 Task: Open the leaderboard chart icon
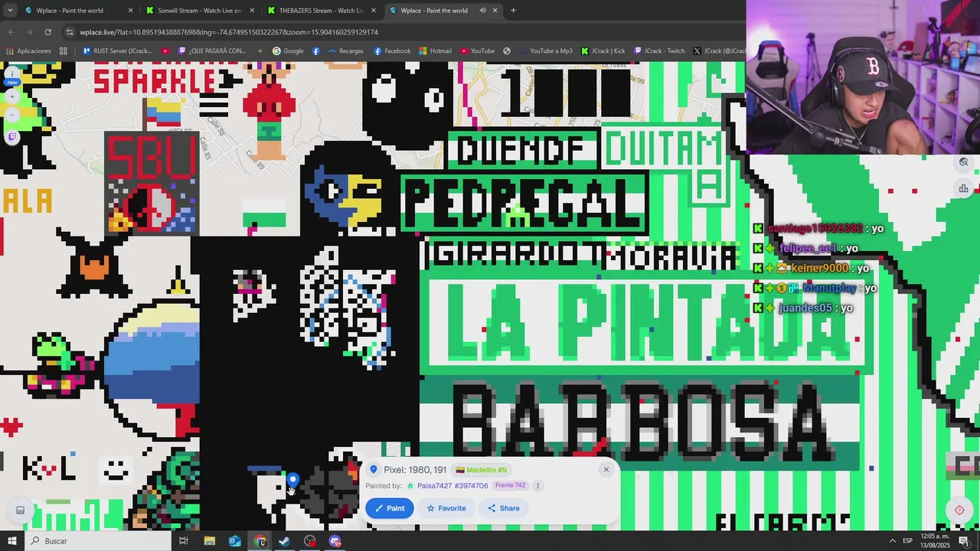(x=963, y=189)
